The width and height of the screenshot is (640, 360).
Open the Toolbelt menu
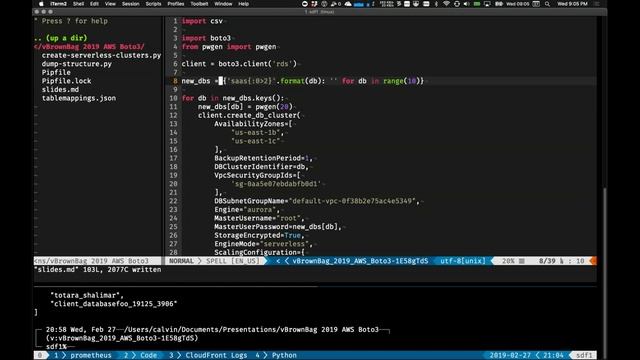[x=200, y=4]
